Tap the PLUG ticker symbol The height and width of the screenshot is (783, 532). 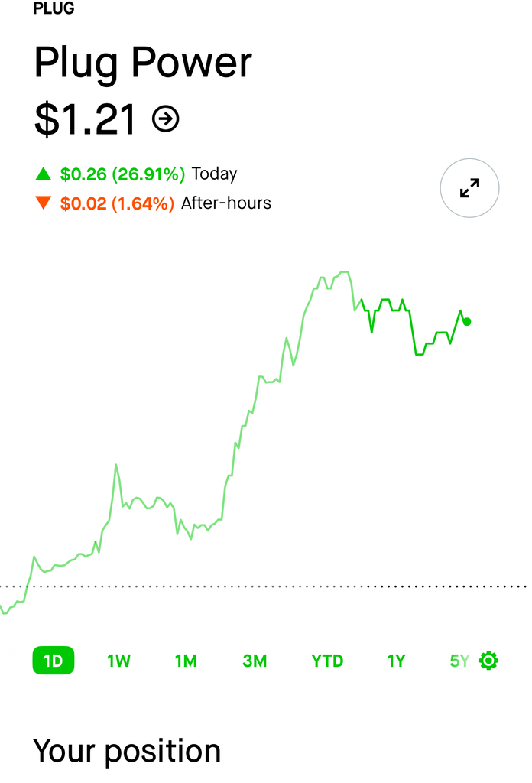pyautogui.click(x=54, y=10)
